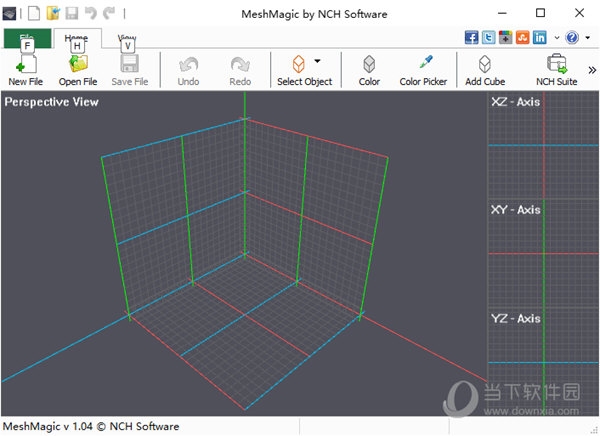Click quick access open file icon

tap(53, 13)
